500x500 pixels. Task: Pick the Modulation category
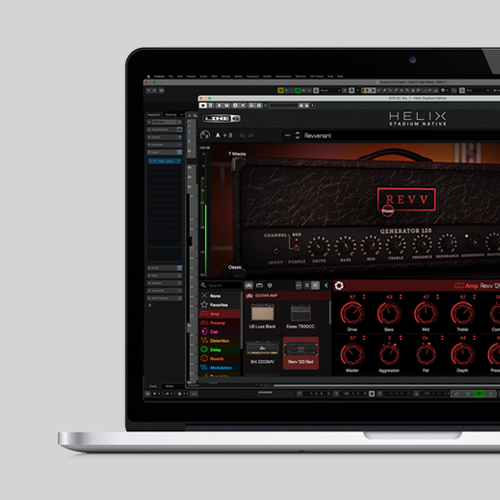[x=219, y=368]
